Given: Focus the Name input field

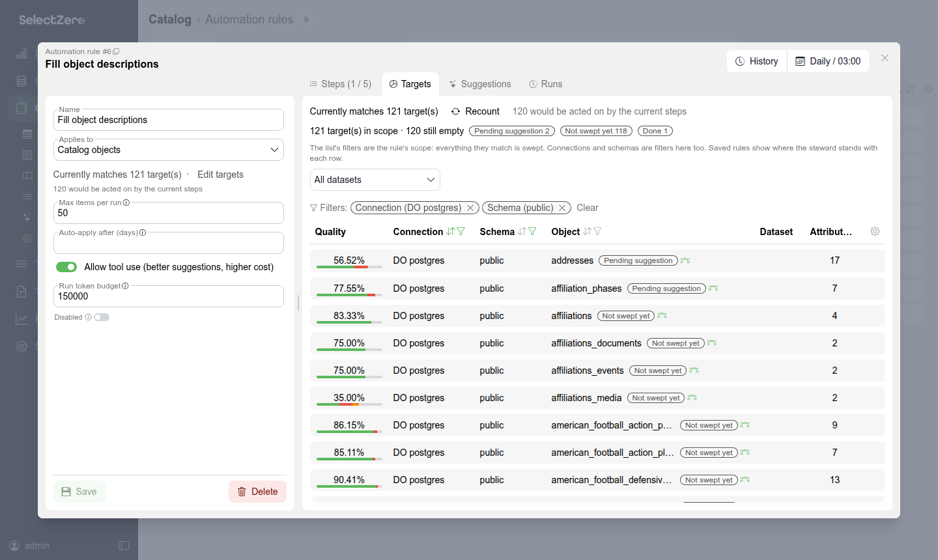Looking at the screenshot, I should pyautogui.click(x=169, y=120).
